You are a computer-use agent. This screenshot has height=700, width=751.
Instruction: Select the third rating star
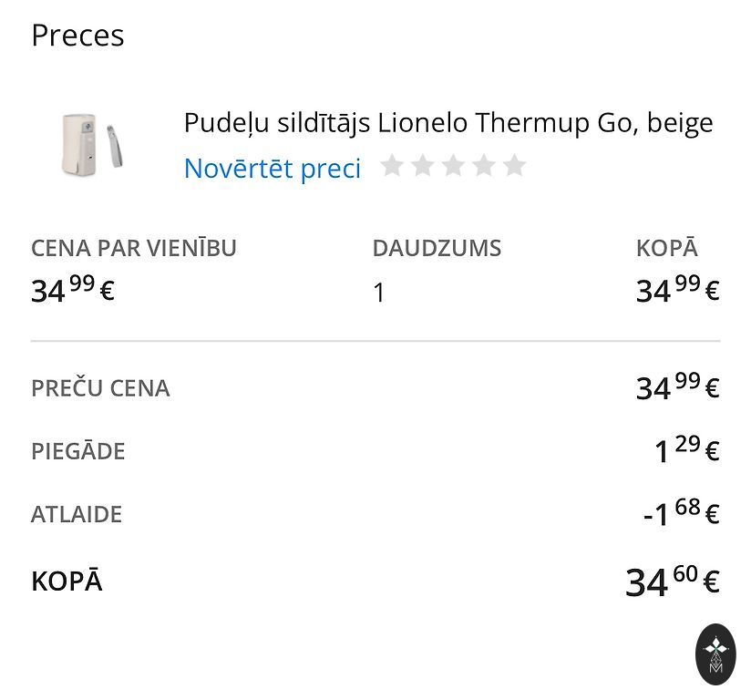(x=453, y=166)
